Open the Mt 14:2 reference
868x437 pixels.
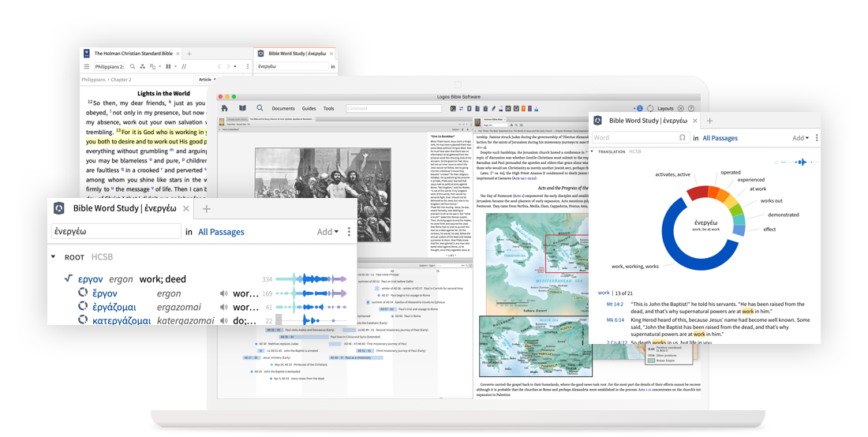615,304
